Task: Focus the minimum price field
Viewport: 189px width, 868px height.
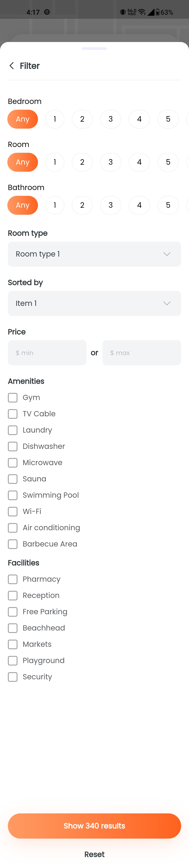Action: (x=47, y=353)
